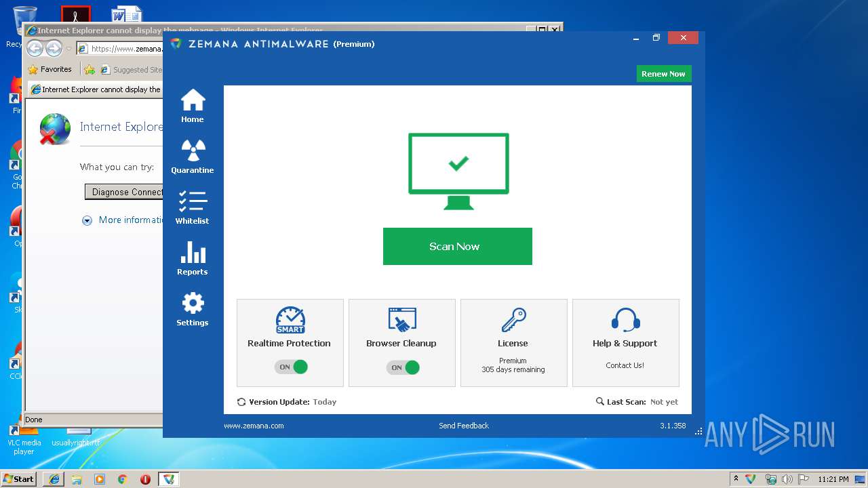
Task: Click the Internet Explorer address bar
Action: [119, 49]
